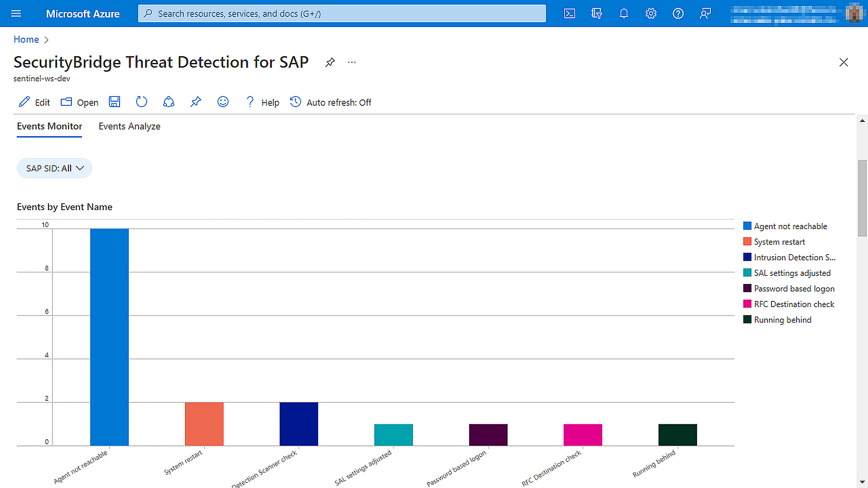Open the notifications bell
868x488 pixels.
624,14
